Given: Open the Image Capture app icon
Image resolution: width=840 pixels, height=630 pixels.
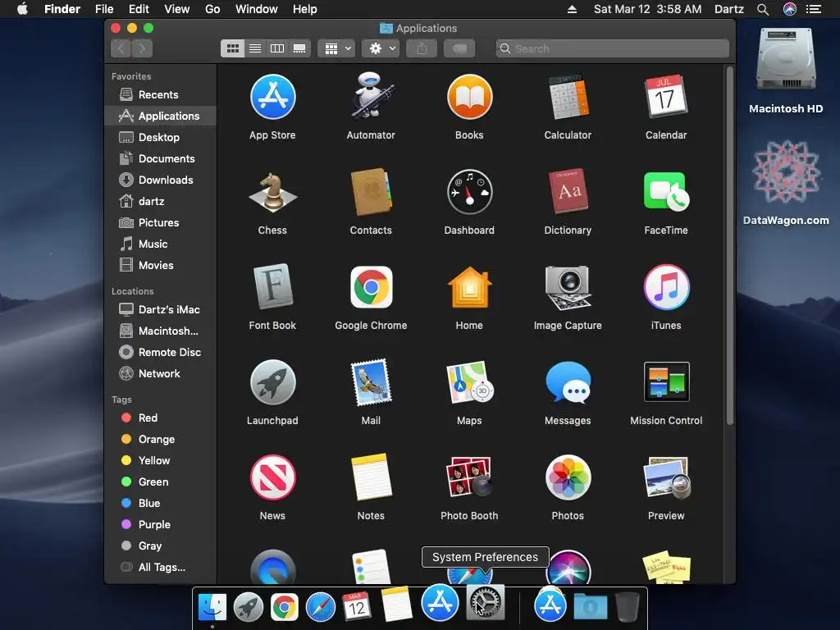Looking at the screenshot, I should pyautogui.click(x=568, y=288).
